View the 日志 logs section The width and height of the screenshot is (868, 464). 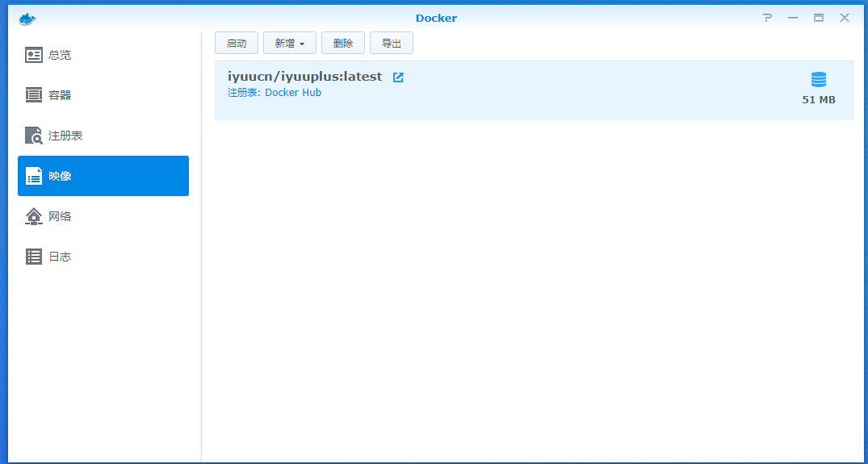point(103,257)
